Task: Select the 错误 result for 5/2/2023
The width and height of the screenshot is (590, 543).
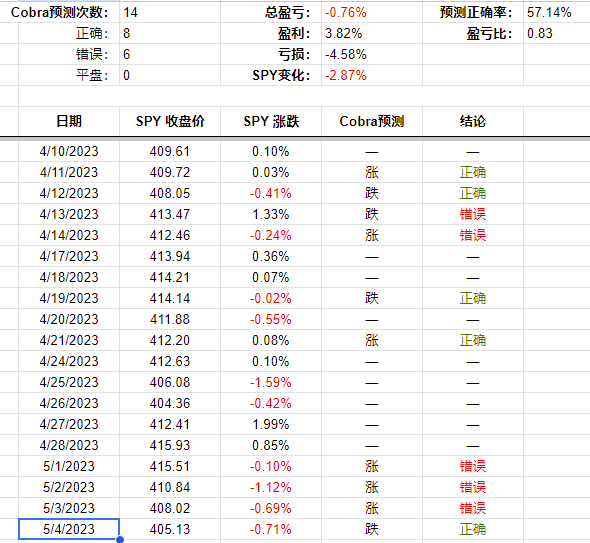Action: pyautogui.click(x=473, y=487)
